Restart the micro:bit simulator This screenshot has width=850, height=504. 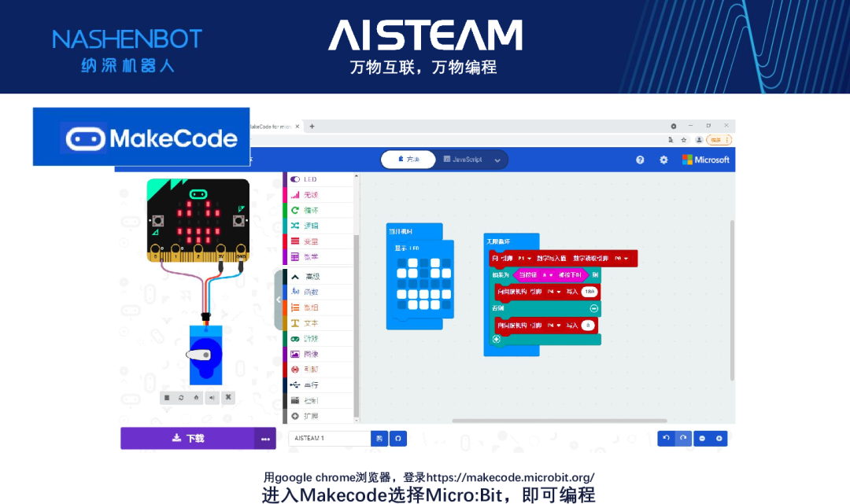[x=181, y=397]
